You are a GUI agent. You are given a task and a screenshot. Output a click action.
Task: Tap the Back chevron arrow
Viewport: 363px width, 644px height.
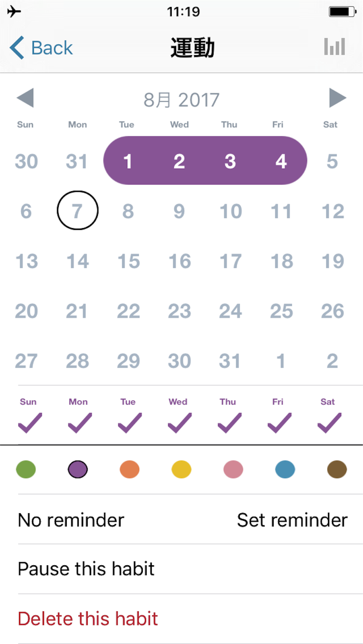pyautogui.click(x=17, y=48)
